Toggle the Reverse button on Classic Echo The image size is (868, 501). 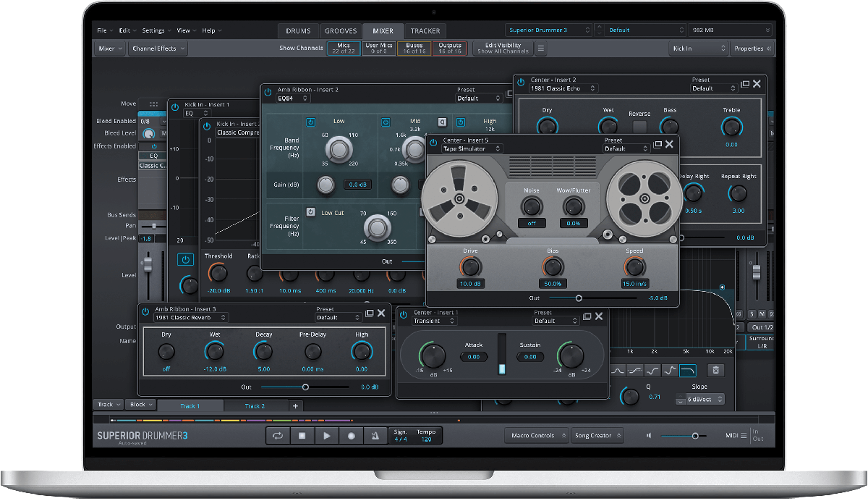click(639, 127)
